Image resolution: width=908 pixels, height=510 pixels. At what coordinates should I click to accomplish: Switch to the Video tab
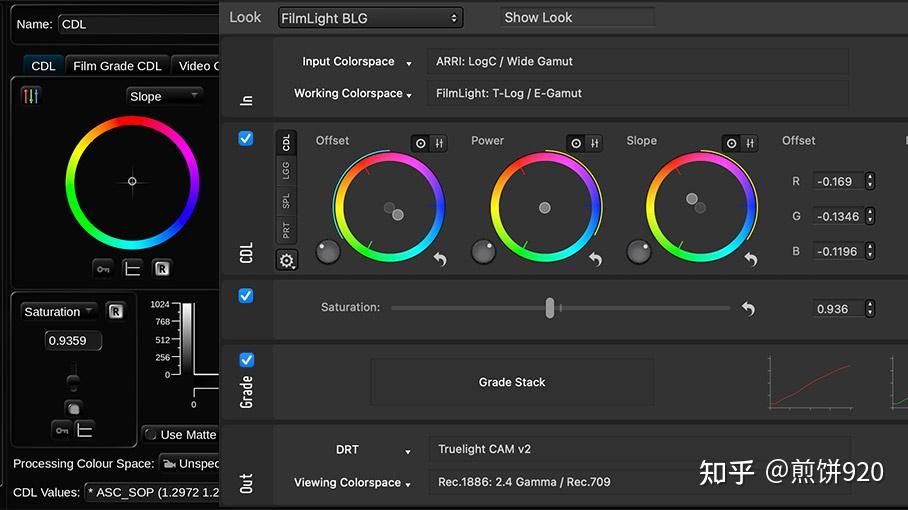196,66
